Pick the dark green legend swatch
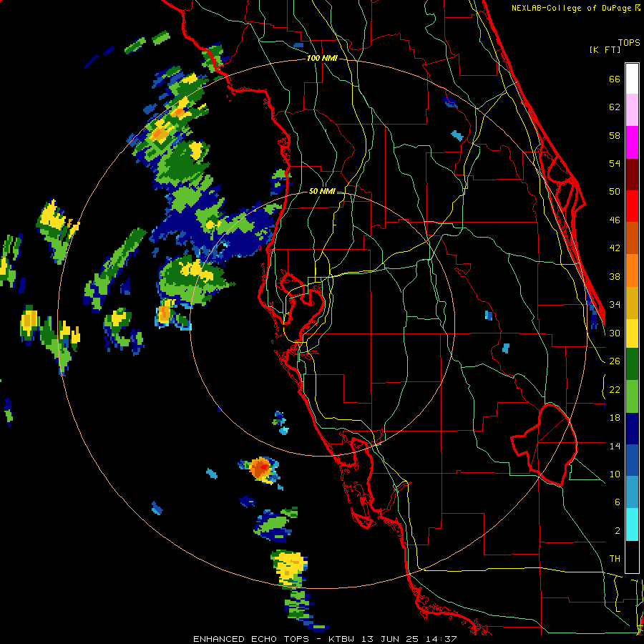The image size is (644, 644). click(x=632, y=364)
